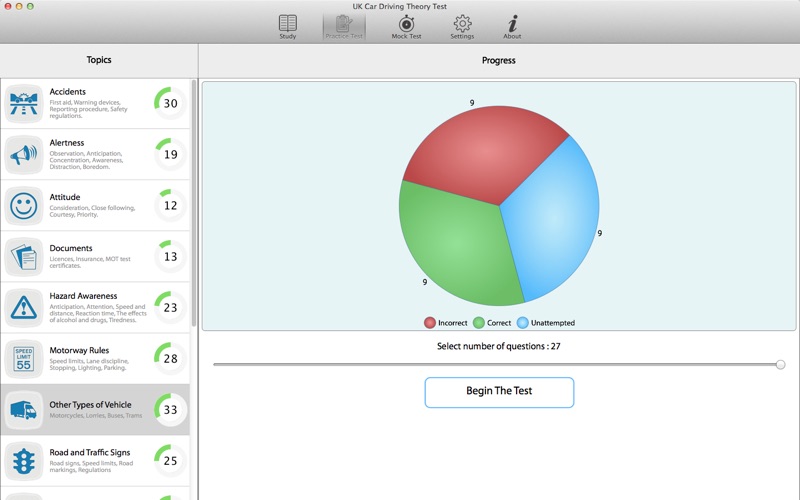This screenshot has width=800, height=500.
Task: Click the blue Unattempted legend swatch
Action: pos(522,323)
